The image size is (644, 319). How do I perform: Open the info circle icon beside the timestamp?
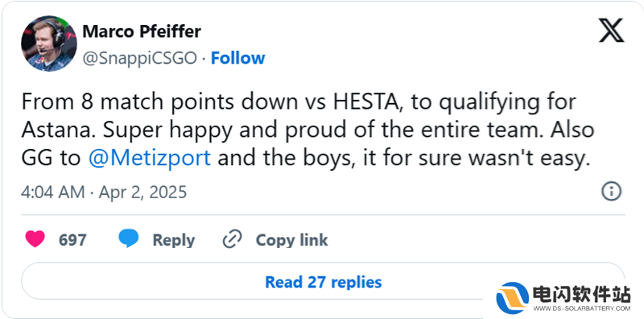(x=611, y=192)
